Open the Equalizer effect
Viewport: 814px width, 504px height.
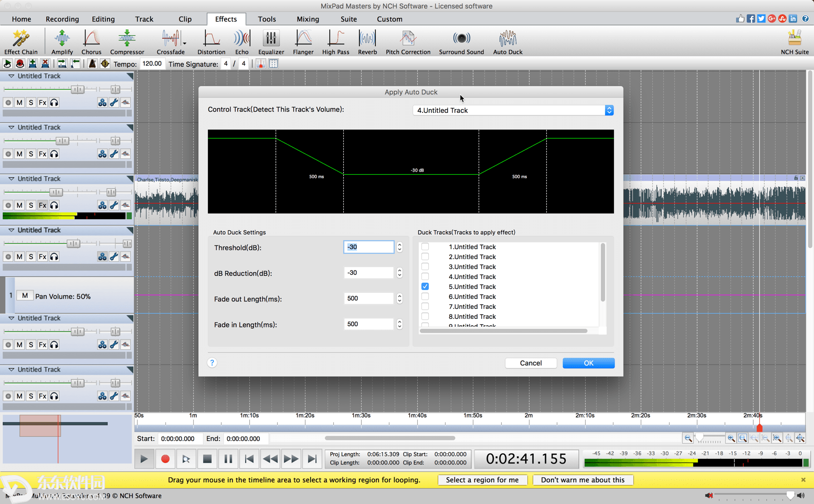271,42
